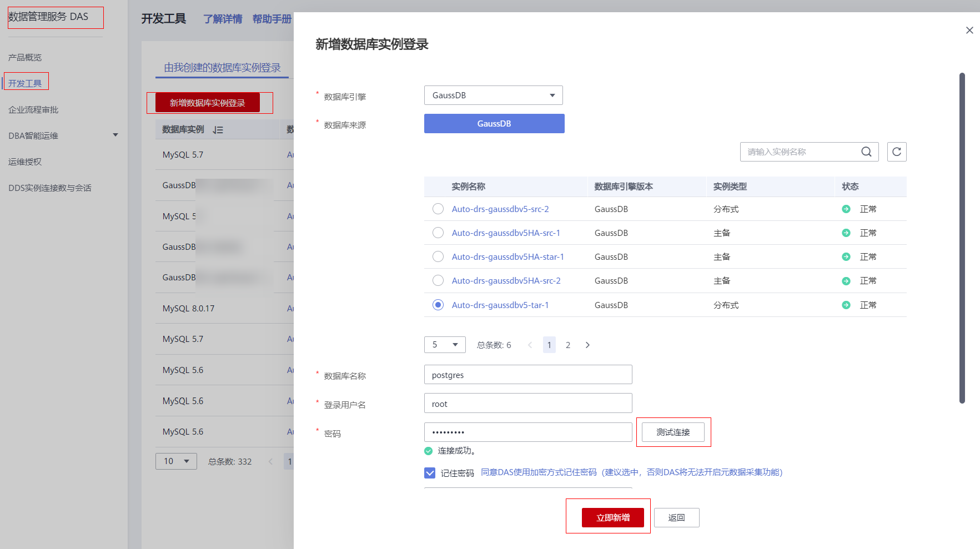
Task: Open 产品概览 in the sidebar
Action: coord(25,58)
